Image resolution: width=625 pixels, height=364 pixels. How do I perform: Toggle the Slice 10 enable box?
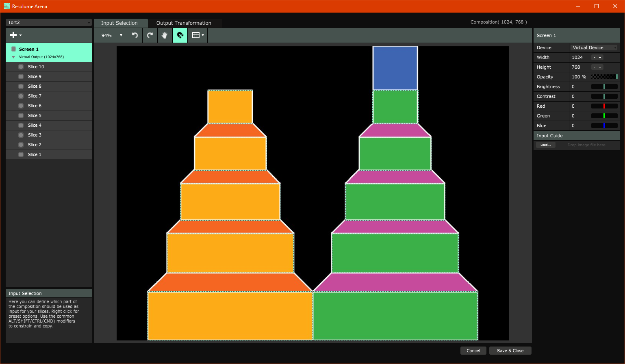pyautogui.click(x=21, y=67)
